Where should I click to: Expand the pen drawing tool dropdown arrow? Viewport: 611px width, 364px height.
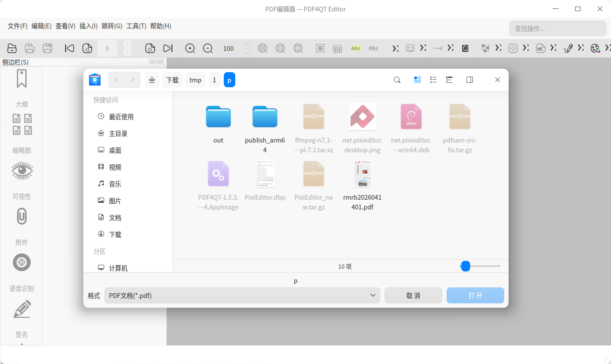(x=580, y=48)
